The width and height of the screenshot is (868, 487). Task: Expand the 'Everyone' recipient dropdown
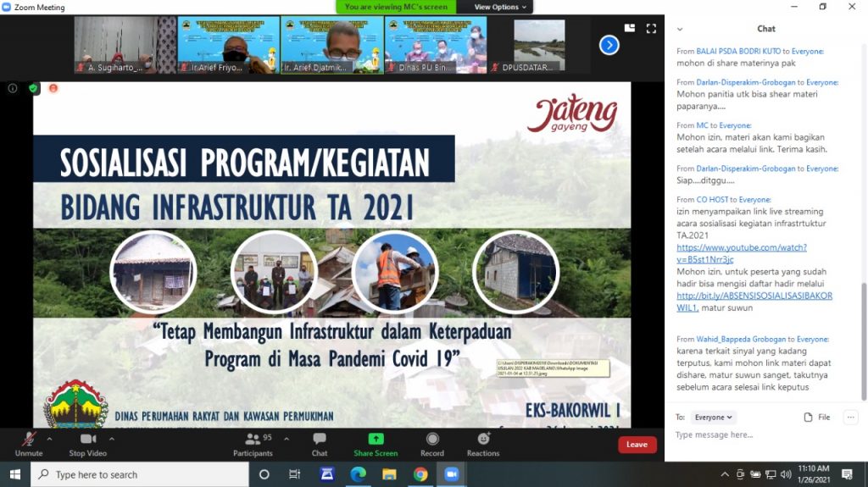pyautogui.click(x=713, y=418)
